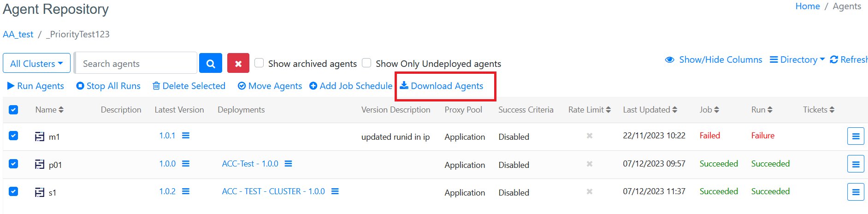The height and width of the screenshot is (214, 868).
Task: Open actions menu button for agent s1
Action: click(x=856, y=192)
